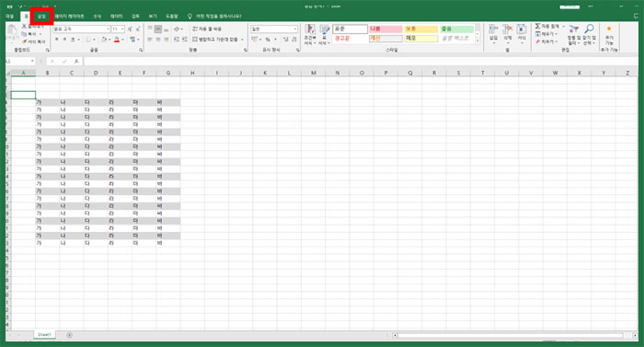Toggle bold formatting
Screen dimensions: 644x347
(x=56, y=40)
